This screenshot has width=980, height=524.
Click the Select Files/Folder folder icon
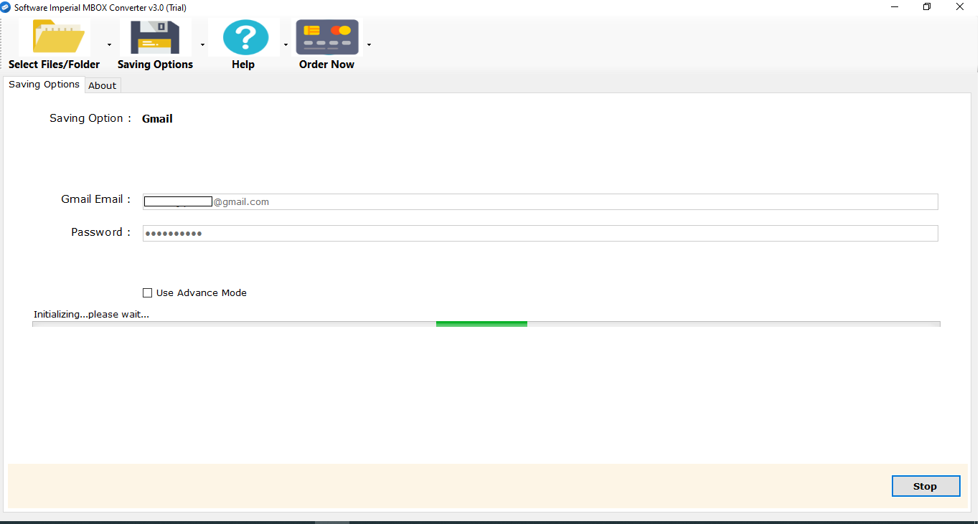click(58, 37)
